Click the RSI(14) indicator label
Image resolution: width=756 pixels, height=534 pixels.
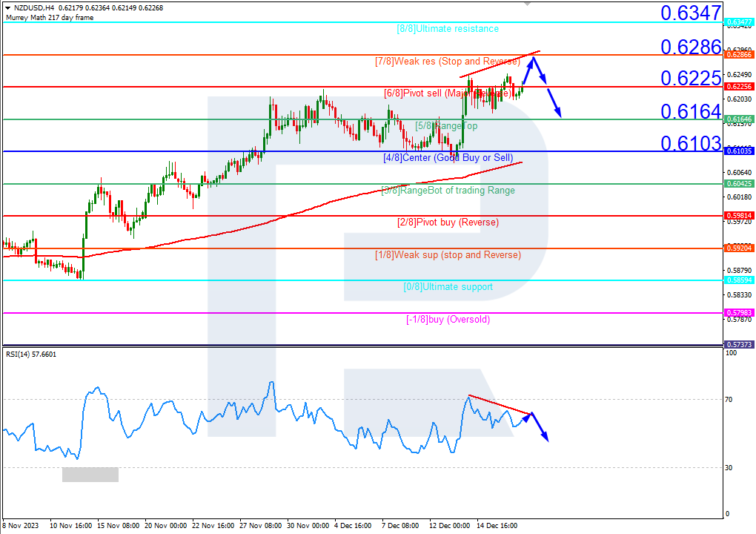point(31,355)
